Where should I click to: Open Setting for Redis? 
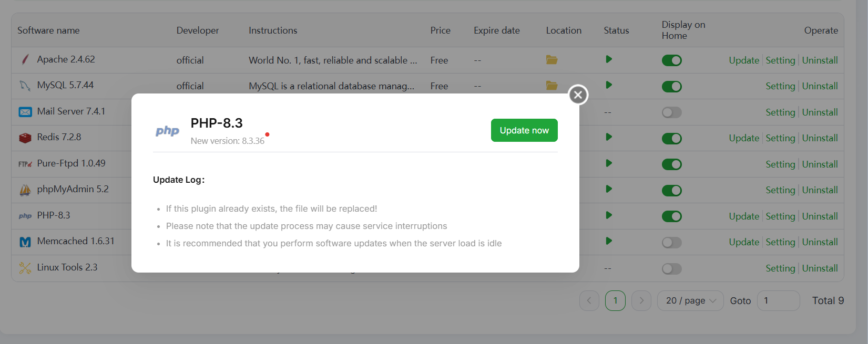(x=780, y=138)
